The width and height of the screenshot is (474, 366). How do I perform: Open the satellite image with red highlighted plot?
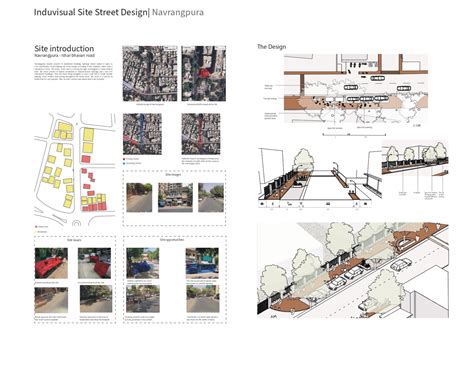(204, 74)
